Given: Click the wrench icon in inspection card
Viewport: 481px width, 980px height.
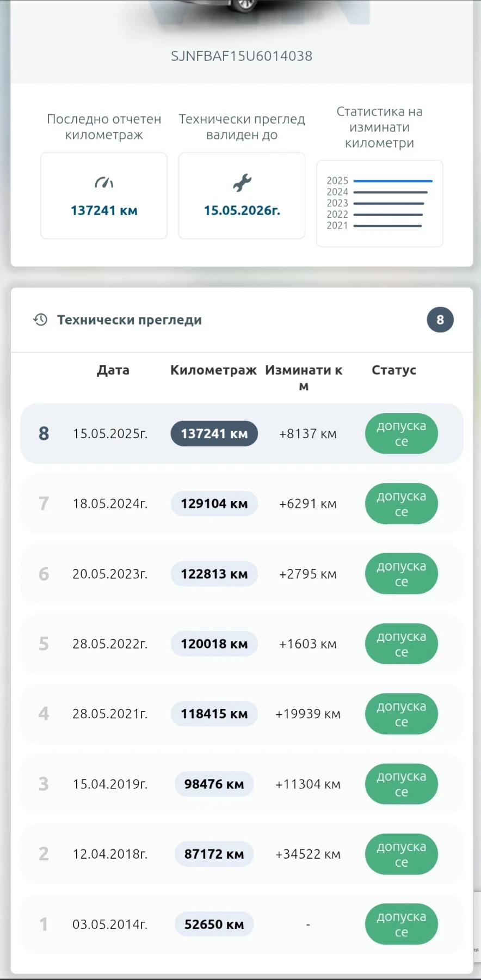Looking at the screenshot, I should coord(242,183).
